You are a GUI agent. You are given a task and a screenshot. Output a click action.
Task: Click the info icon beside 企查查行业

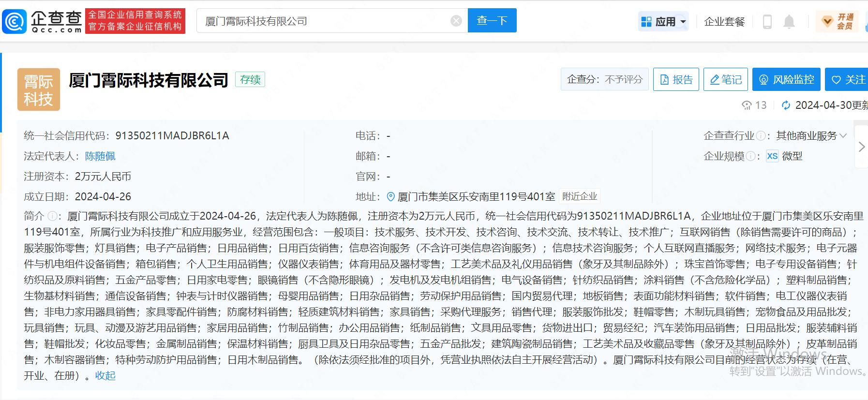[x=761, y=136]
